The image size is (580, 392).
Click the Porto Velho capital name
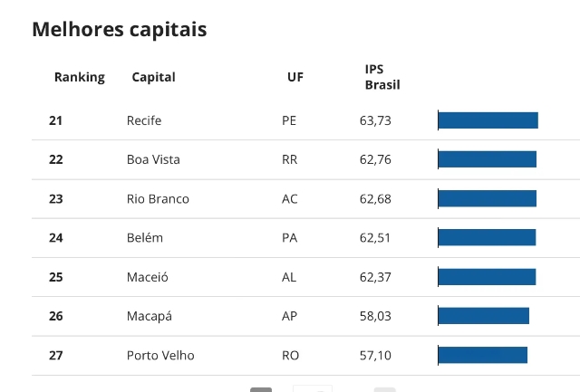160,355
